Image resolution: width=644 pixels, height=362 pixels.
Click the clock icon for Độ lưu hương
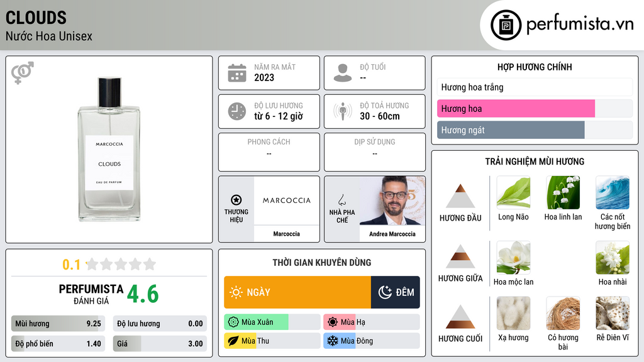coord(237,111)
